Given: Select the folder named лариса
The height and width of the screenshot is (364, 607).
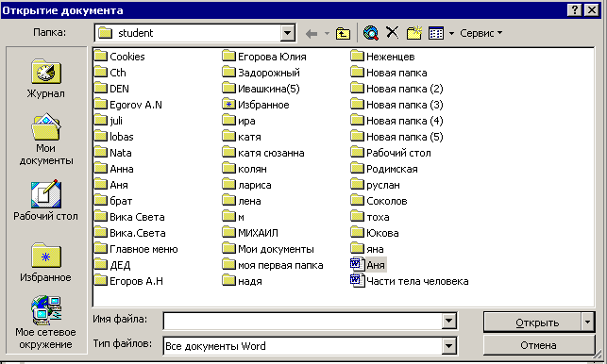Looking at the screenshot, I should pyautogui.click(x=247, y=185).
